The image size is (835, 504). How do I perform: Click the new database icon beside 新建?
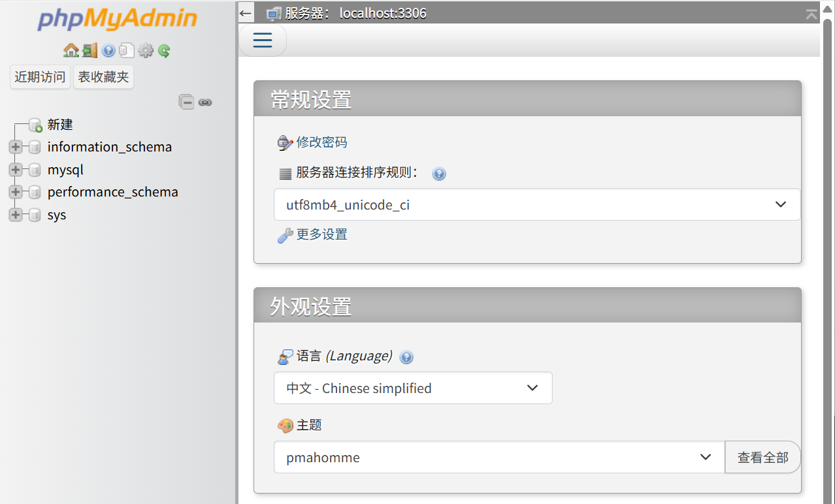click(x=35, y=125)
